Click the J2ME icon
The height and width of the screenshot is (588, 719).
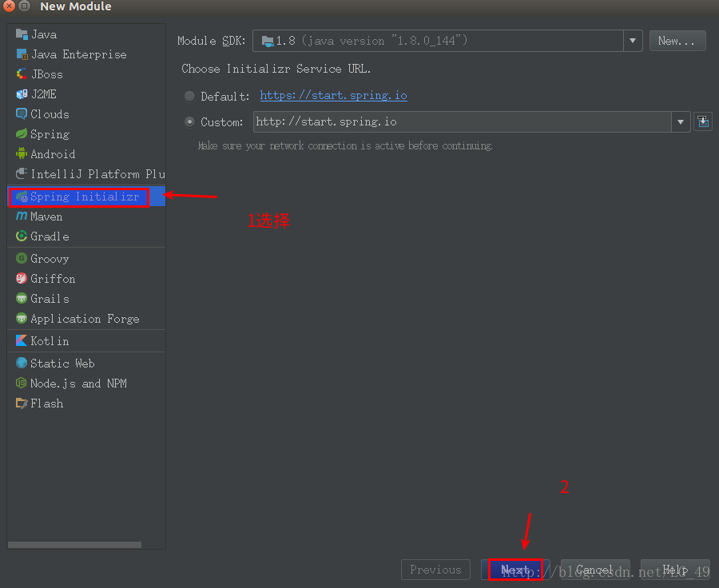pyautogui.click(x=22, y=94)
